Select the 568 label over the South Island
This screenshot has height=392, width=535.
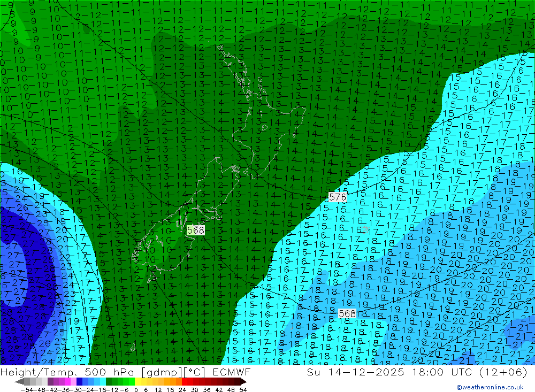click(x=195, y=230)
